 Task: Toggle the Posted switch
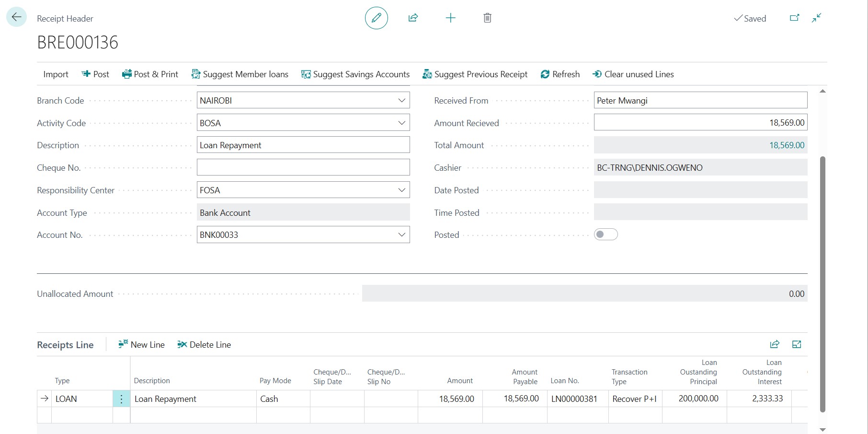[x=605, y=235]
